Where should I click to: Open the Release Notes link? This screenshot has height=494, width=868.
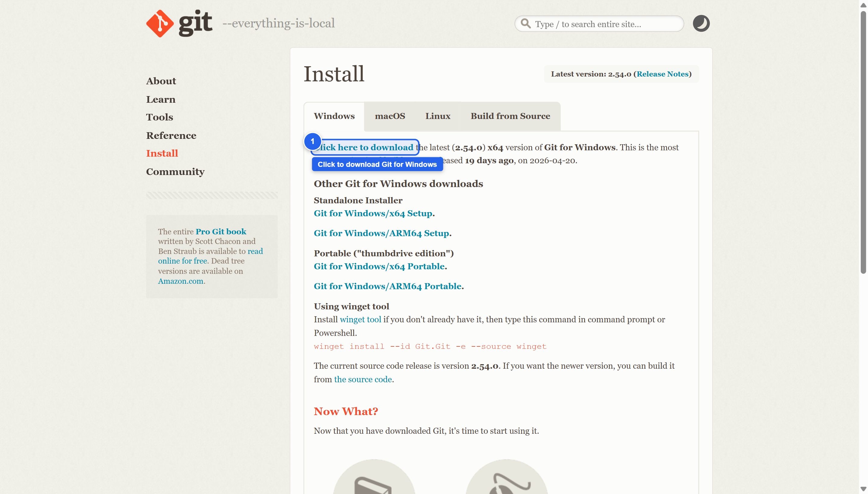click(662, 74)
